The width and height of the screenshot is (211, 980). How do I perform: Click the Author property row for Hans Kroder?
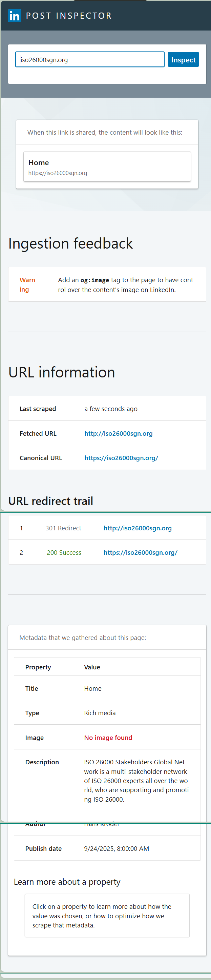tap(35, 823)
